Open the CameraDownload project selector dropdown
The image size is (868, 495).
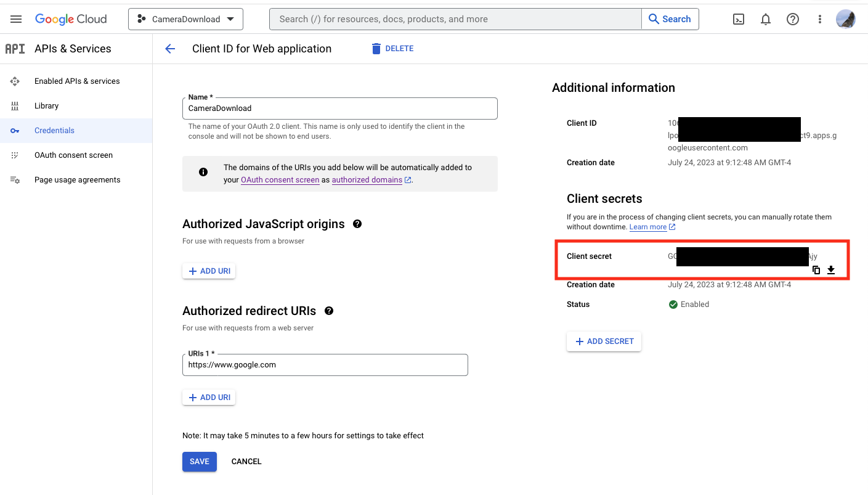click(185, 19)
